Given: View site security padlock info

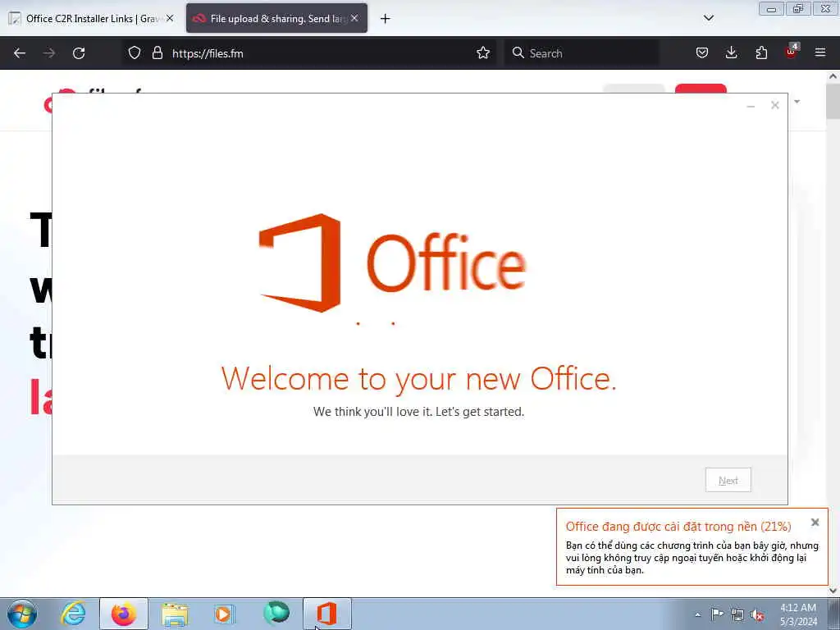Looking at the screenshot, I should coord(157,53).
